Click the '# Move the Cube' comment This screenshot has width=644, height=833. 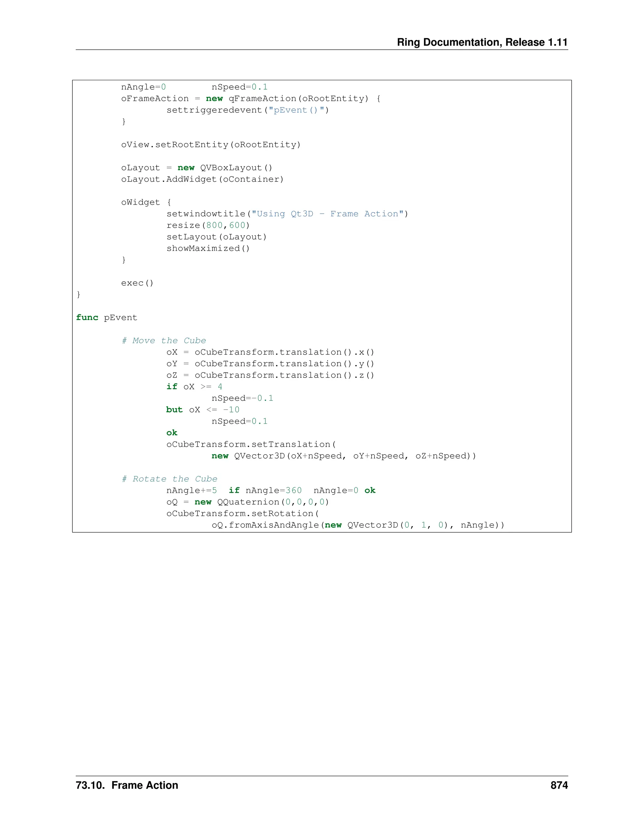point(164,341)
